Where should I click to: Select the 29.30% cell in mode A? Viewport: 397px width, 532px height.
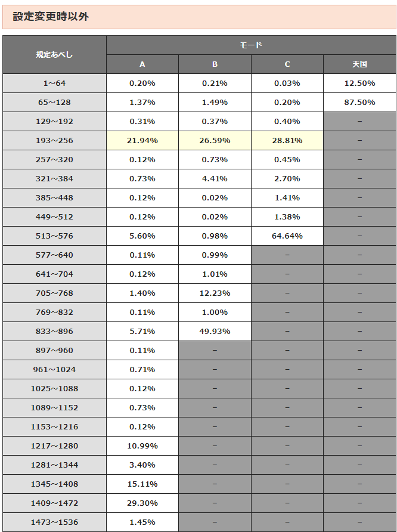tap(142, 503)
